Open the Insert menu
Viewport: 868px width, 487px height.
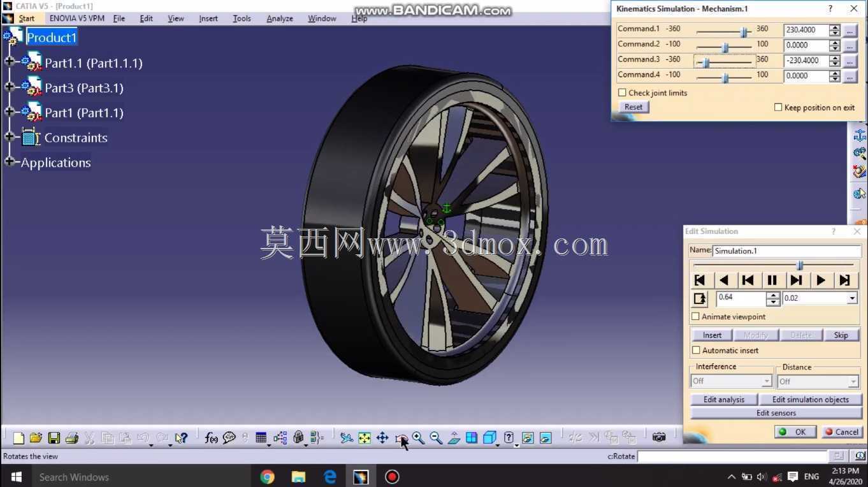click(208, 18)
